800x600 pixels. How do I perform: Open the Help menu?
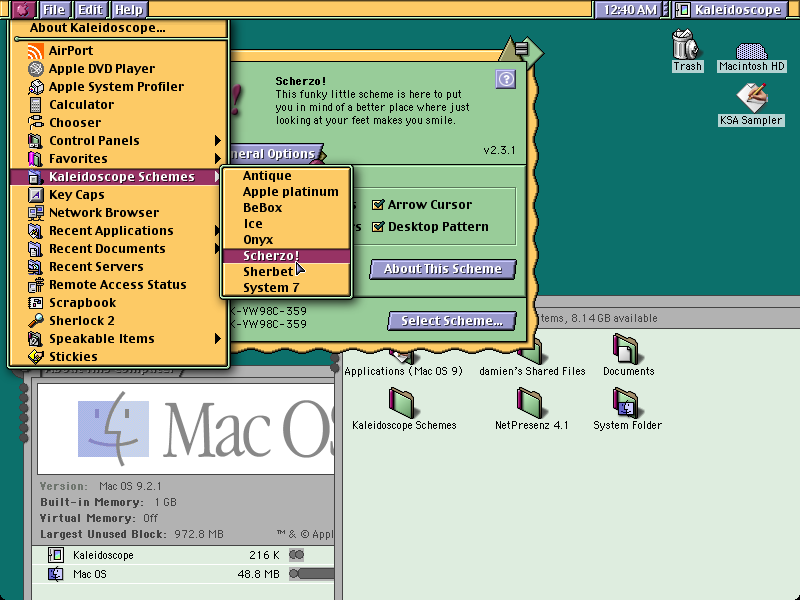tap(129, 10)
